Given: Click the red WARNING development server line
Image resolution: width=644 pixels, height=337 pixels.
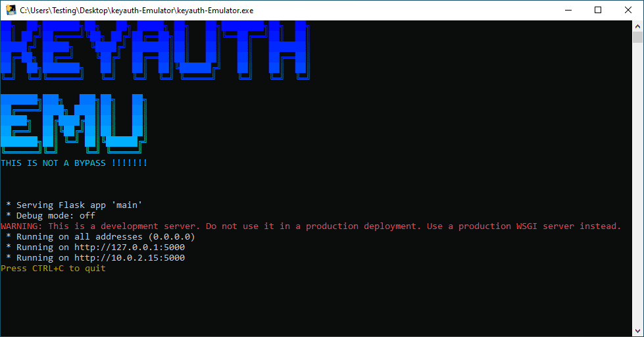Looking at the screenshot, I should pyautogui.click(x=311, y=226).
